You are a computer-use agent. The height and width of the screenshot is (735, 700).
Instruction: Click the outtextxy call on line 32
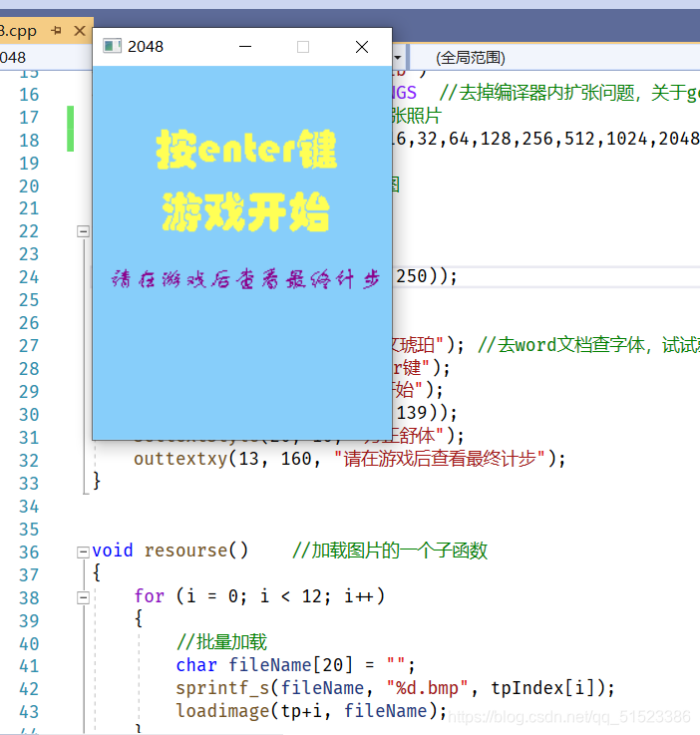pyautogui.click(x=350, y=459)
